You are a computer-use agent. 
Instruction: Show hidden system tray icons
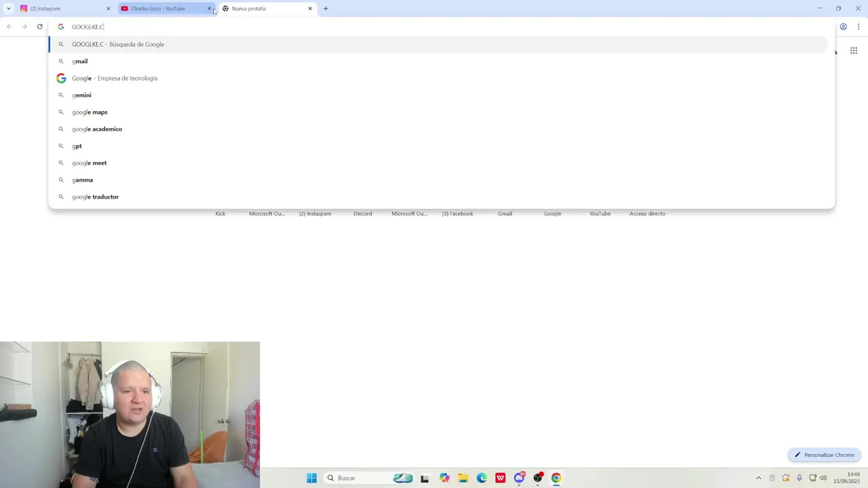pyautogui.click(x=759, y=478)
